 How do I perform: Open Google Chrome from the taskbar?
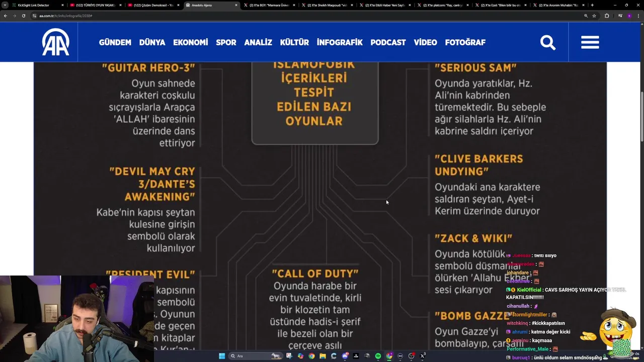coord(311,356)
